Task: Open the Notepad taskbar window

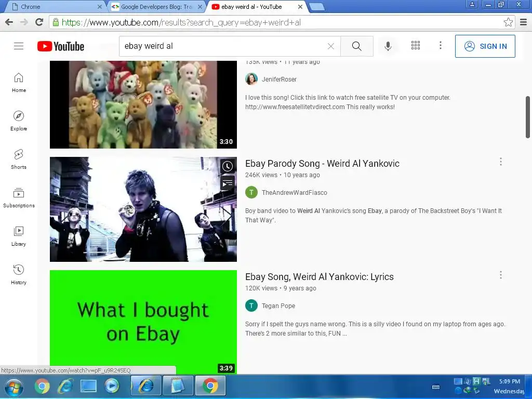Action: pos(178,386)
